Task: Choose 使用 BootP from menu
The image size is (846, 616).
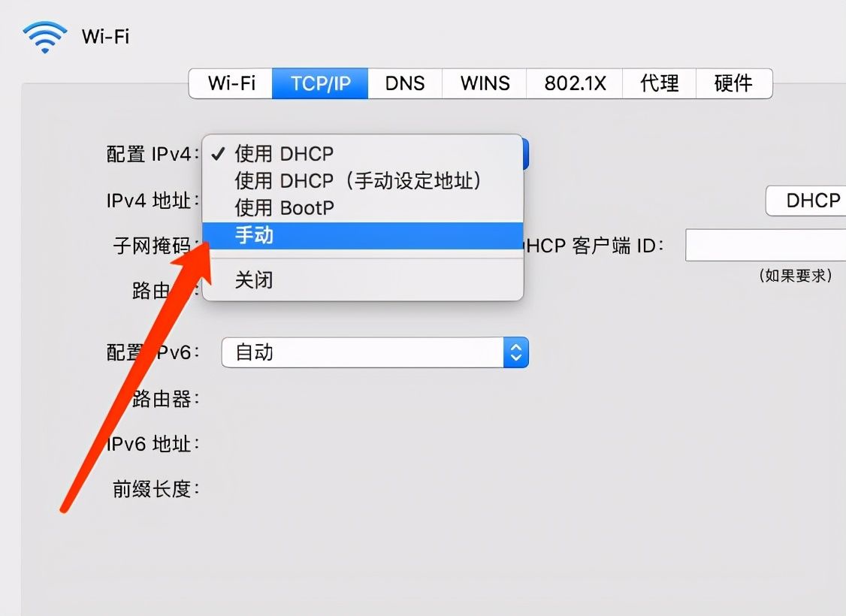Action: 363,207
